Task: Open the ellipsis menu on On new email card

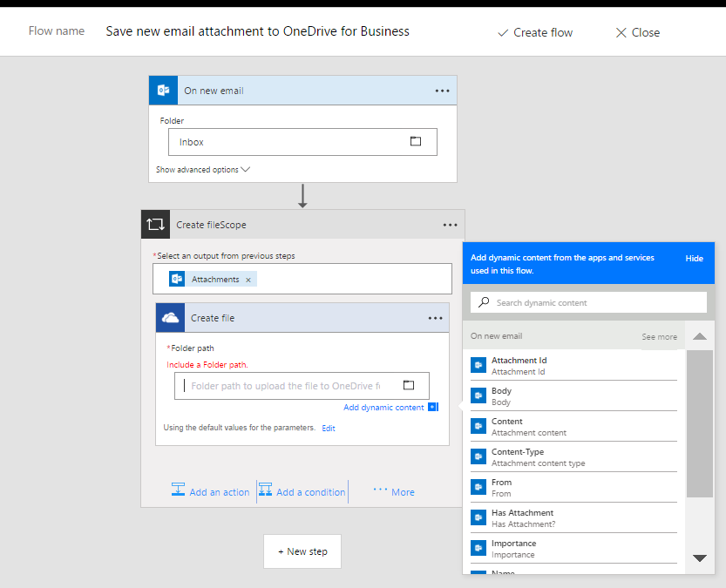Action: click(442, 91)
